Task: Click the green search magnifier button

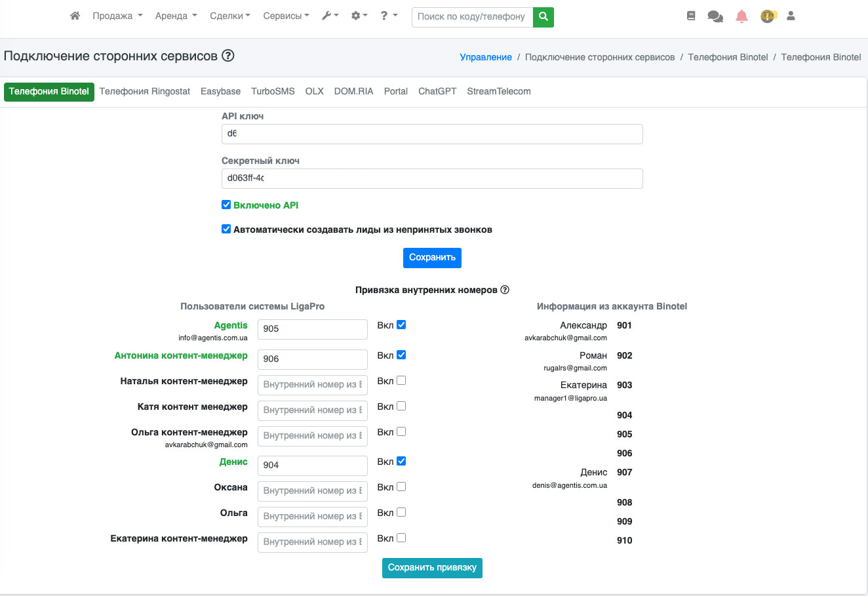Action: pos(543,17)
